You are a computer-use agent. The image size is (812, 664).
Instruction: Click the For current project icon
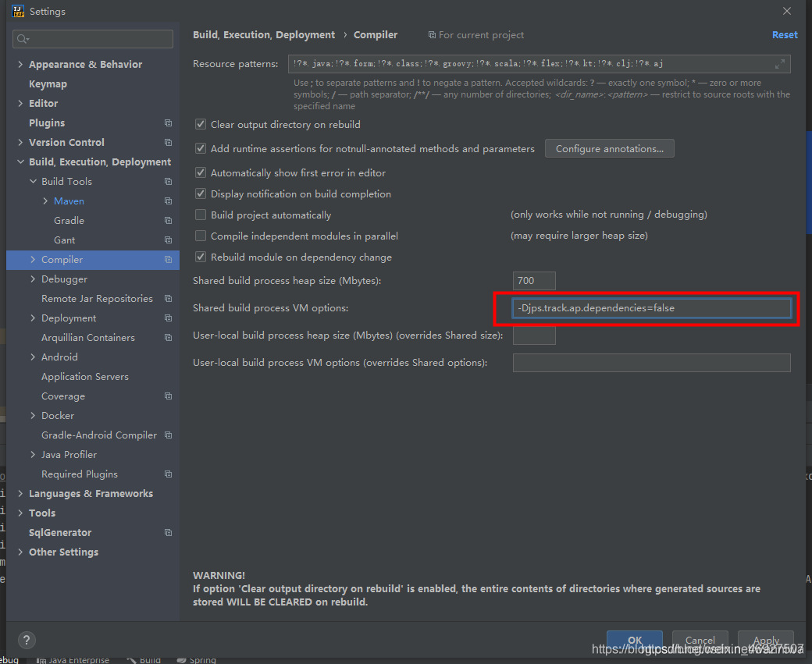[x=432, y=34]
